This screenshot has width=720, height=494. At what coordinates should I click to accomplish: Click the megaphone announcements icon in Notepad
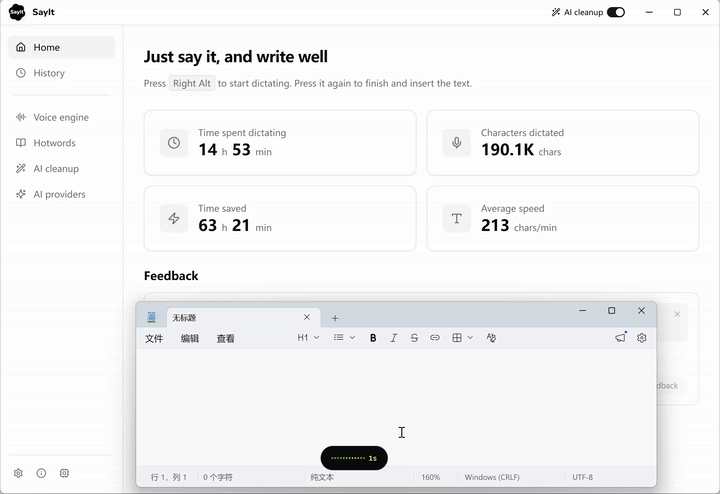coord(620,337)
